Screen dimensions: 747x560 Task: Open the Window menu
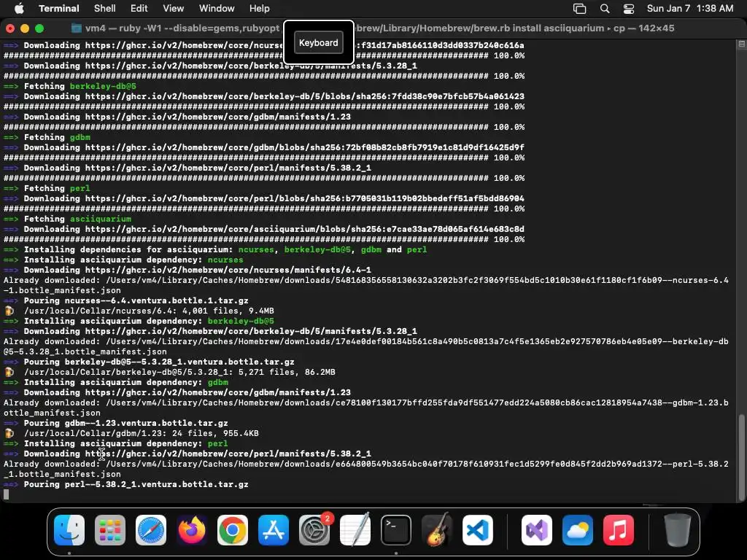coord(217,8)
